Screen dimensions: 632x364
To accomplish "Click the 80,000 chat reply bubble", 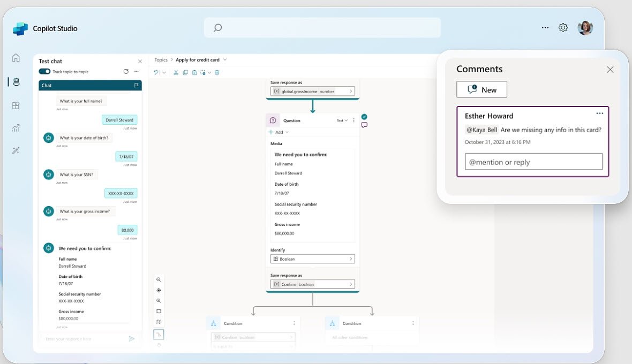I will [x=127, y=230].
